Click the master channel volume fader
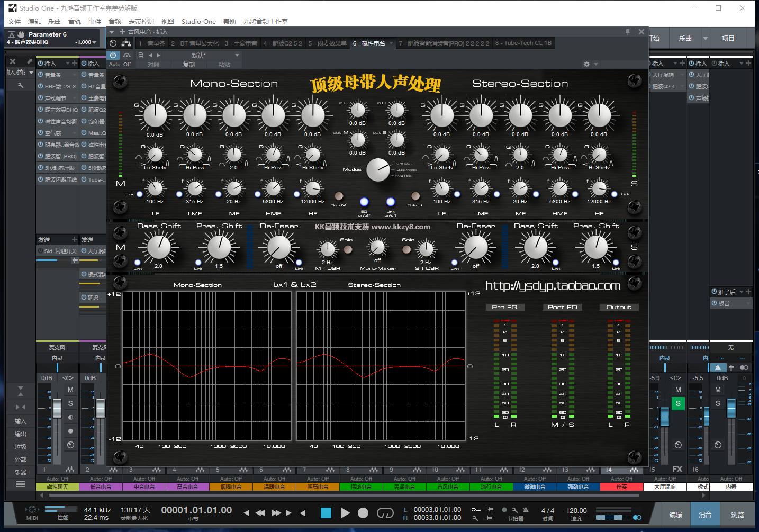 point(731,408)
